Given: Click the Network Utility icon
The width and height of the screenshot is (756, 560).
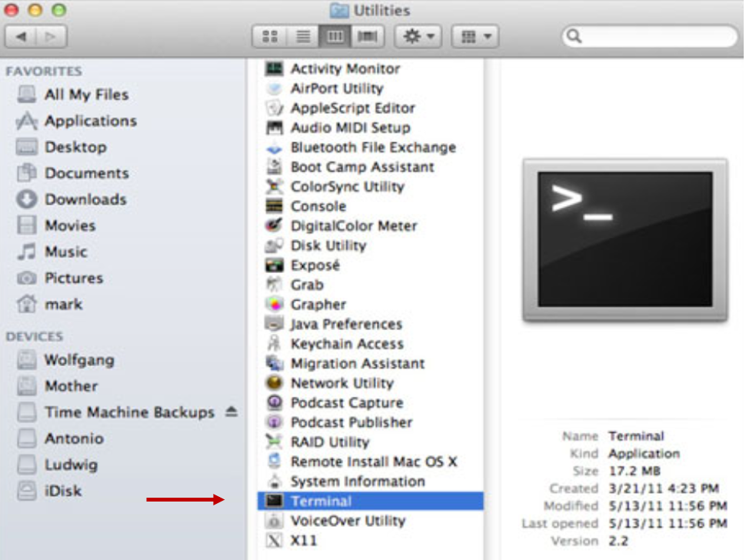Looking at the screenshot, I should click(275, 383).
